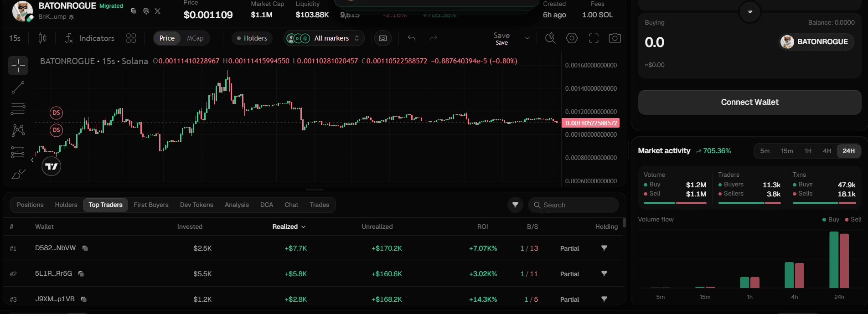Set Market activity to 5m
The height and width of the screenshot is (314, 868).
pos(765,151)
